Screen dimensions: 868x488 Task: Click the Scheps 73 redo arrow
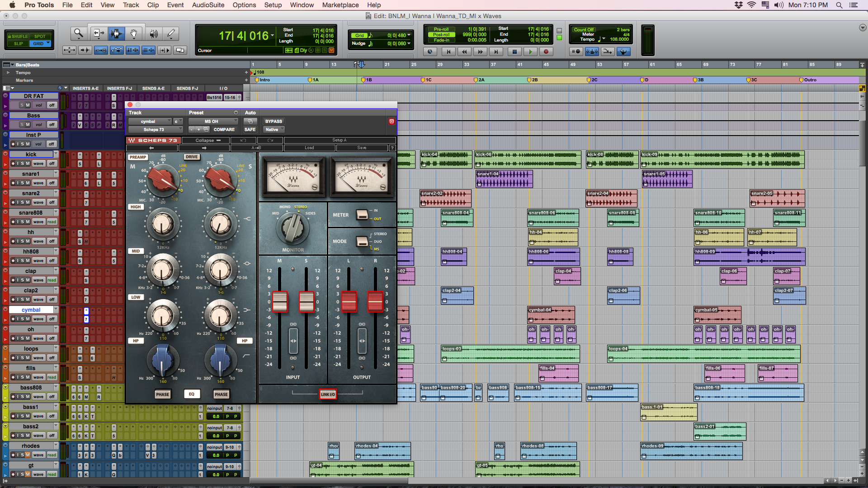pyautogui.click(x=270, y=141)
